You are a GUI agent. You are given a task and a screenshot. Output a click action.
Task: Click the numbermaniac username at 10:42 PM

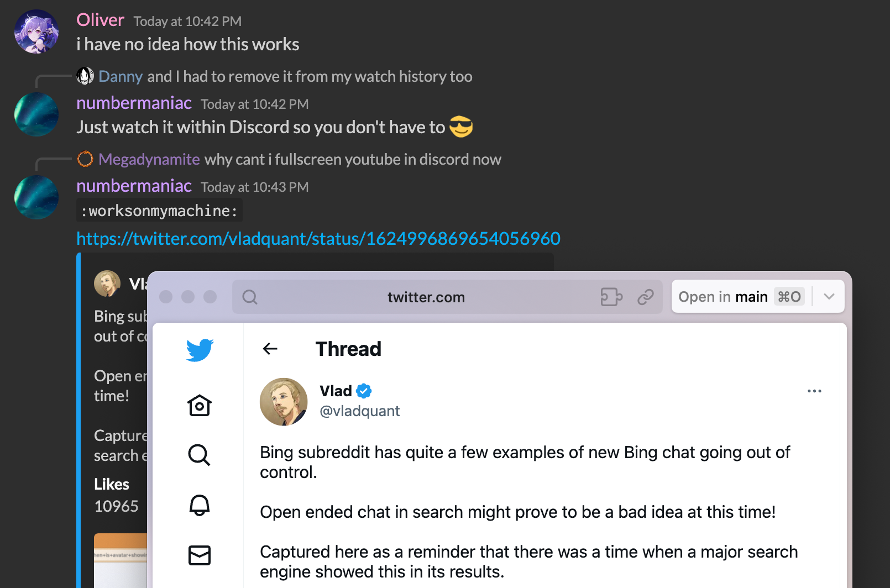(134, 103)
